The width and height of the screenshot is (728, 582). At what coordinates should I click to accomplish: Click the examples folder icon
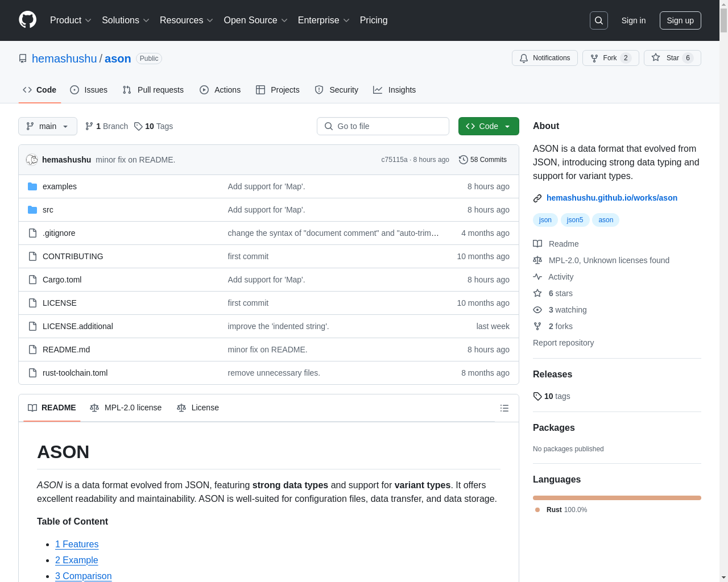(x=32, y=186)
